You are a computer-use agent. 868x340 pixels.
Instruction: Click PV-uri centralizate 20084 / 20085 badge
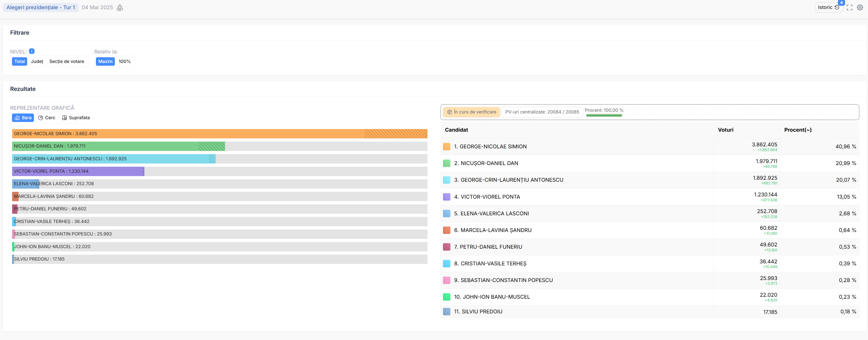[x=542, y=112]
